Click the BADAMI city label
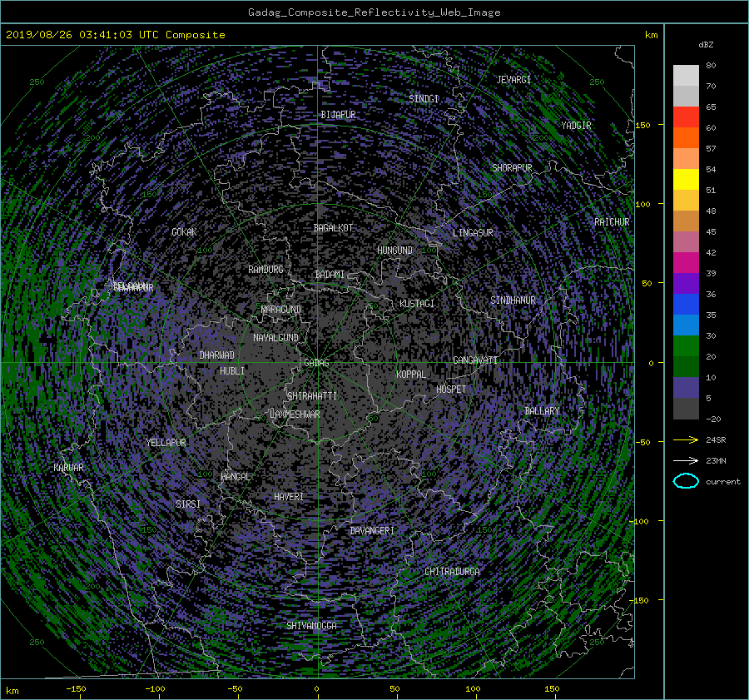The image size is (749, 700). [330, 275]
